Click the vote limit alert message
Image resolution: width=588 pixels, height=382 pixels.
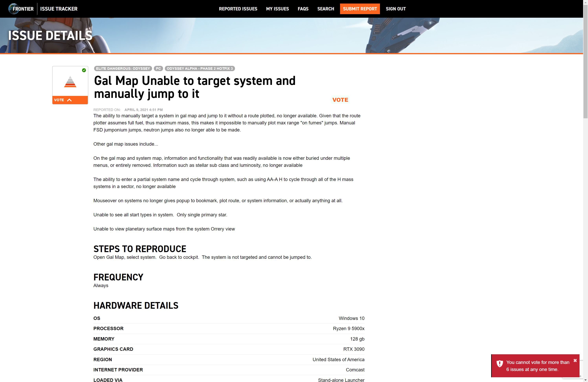tap(538, 366)
